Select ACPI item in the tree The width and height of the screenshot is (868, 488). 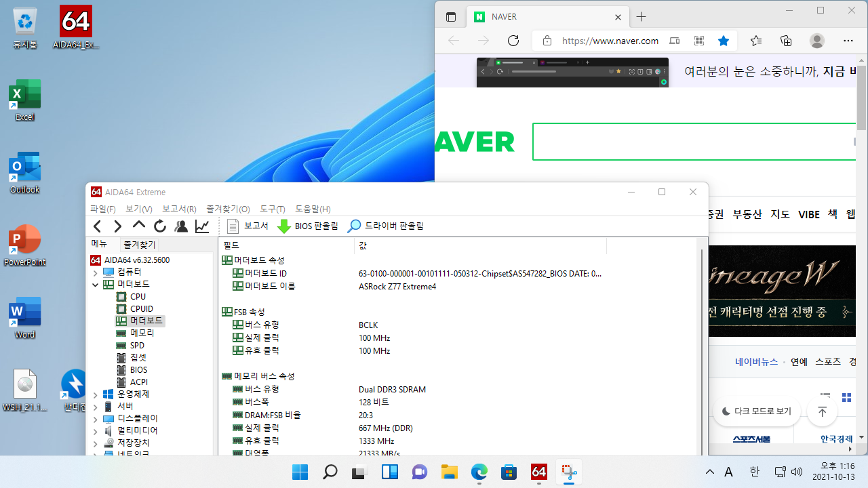coord(132,382)
